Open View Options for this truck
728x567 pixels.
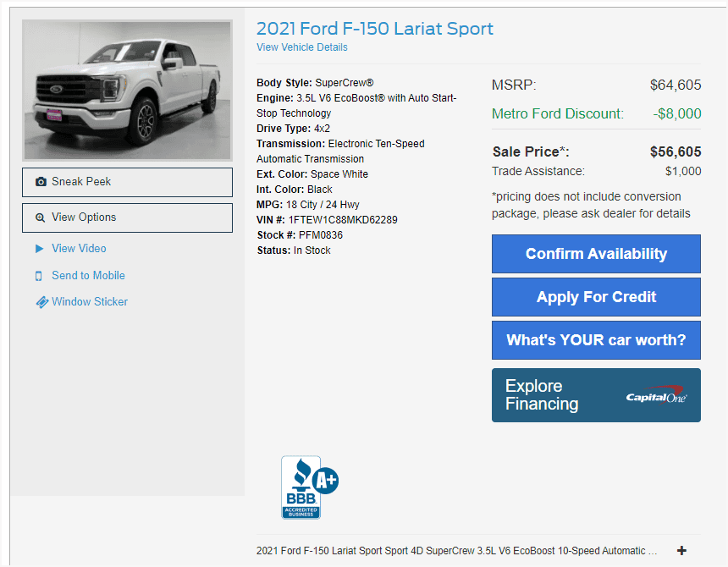click(x=127, y=218)
